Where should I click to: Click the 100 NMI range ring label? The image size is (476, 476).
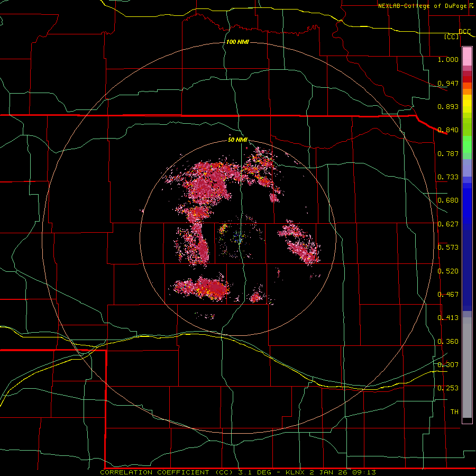[237, 42]
